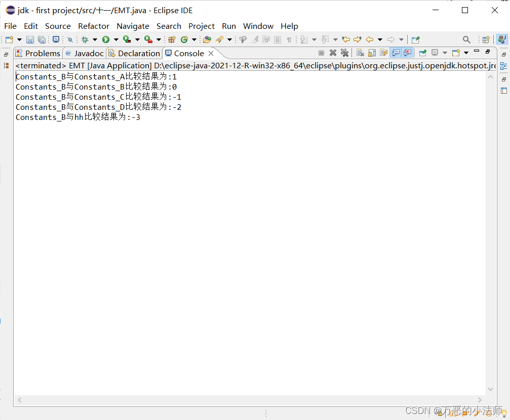
Task: Click the hierarchy view icon in left trim bar
Action: pos(6,66)
